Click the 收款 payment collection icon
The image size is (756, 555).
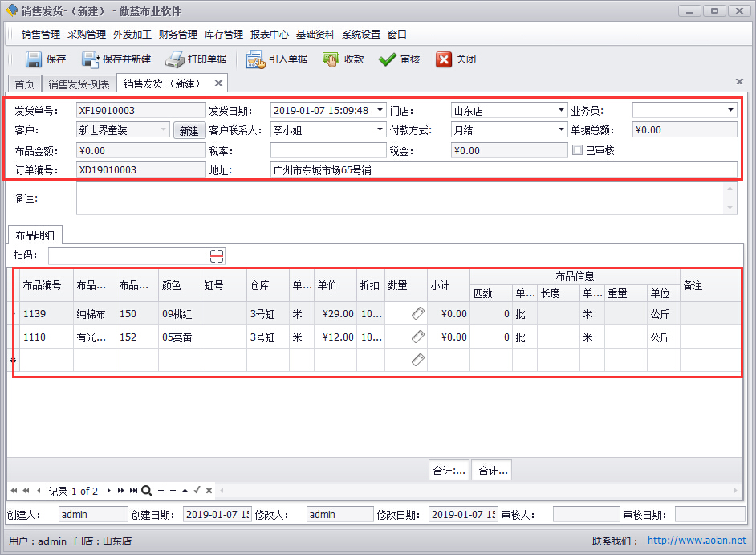[331, 59]
